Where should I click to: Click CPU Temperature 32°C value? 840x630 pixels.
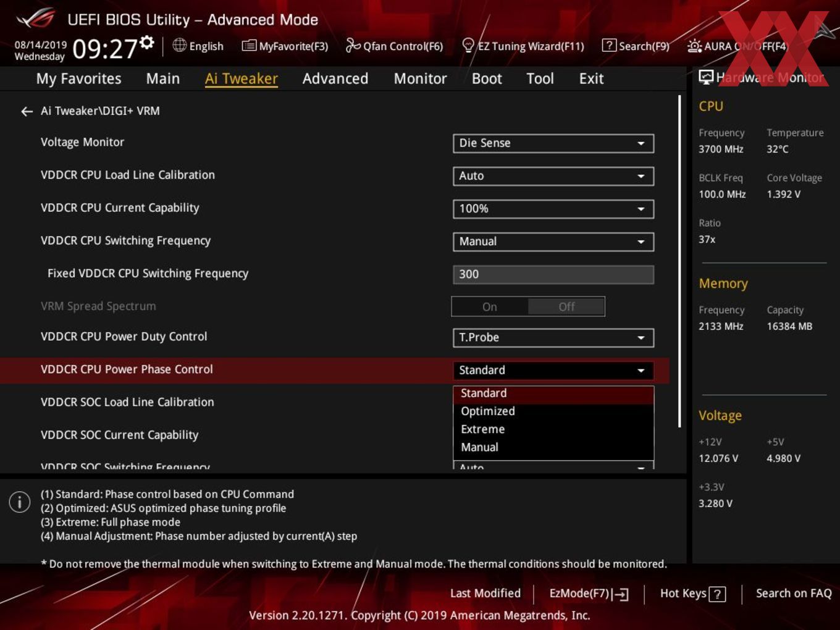(778, 149)
